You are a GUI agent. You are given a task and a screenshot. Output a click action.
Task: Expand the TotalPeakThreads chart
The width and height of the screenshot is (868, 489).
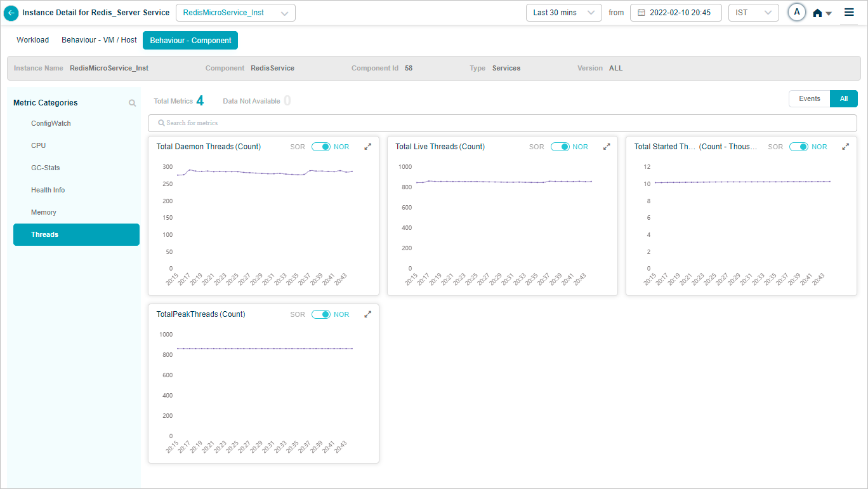(367, 314)
